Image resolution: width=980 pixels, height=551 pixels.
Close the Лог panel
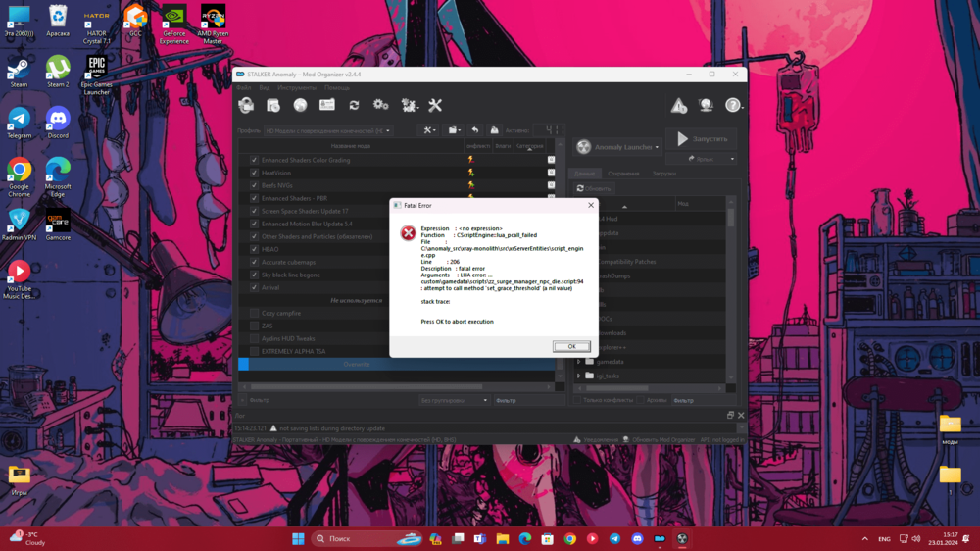pos(741,416)
